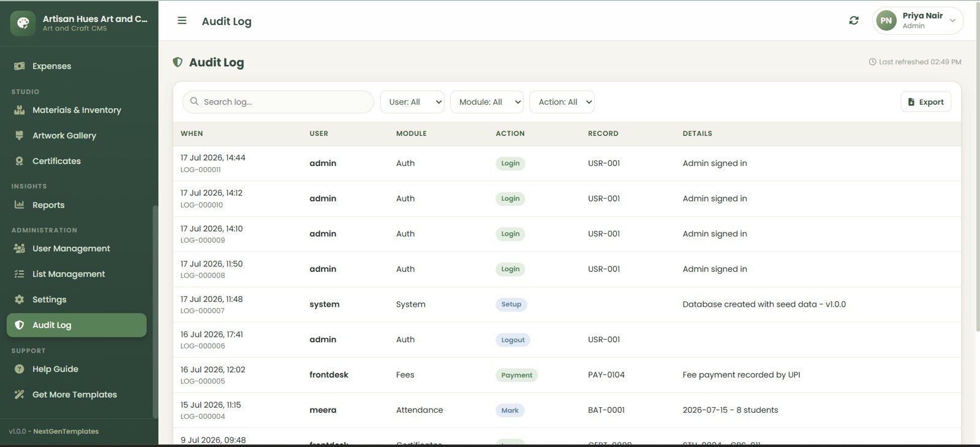This screenshot has width=980, height=447.
Task: Click the Materials & Inventory boxes icon
Action: tap(20, 110)
